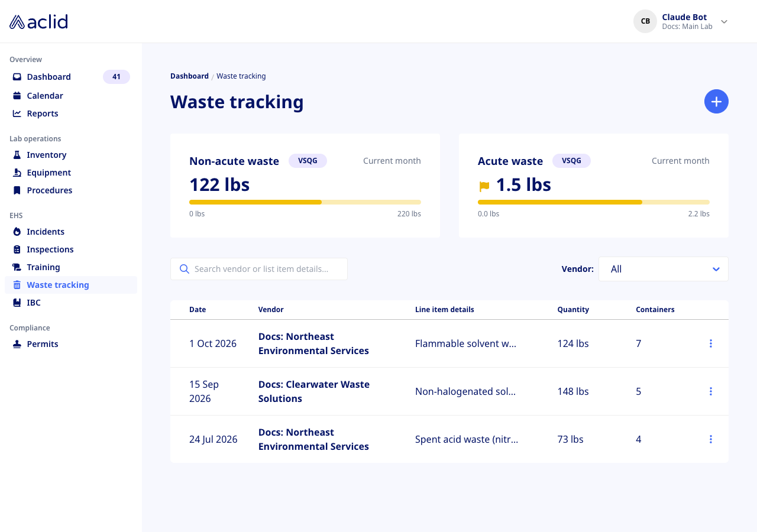Click the search magnifier icon
757x532 pixels.
click(184, 269)
